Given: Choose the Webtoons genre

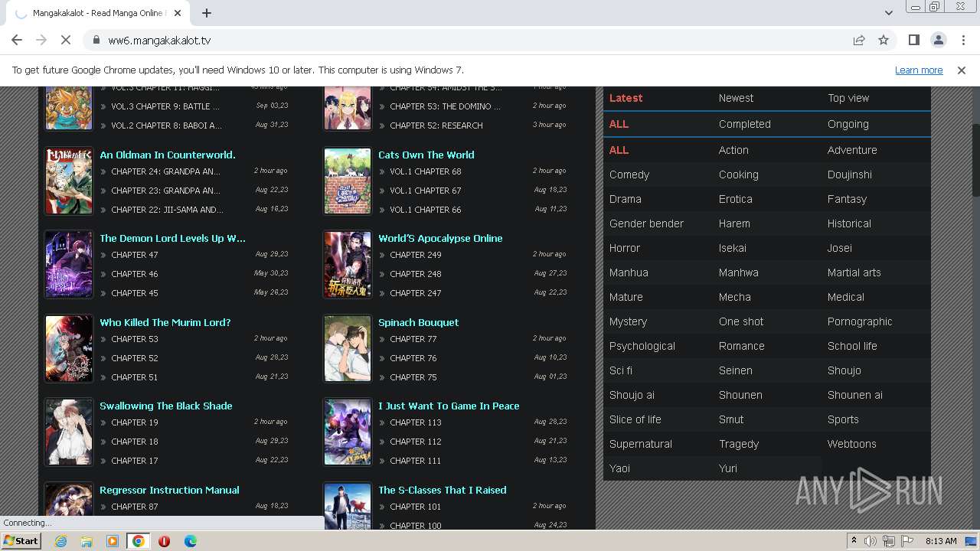Looking at the screenshot, I should (x=851, y=444).
